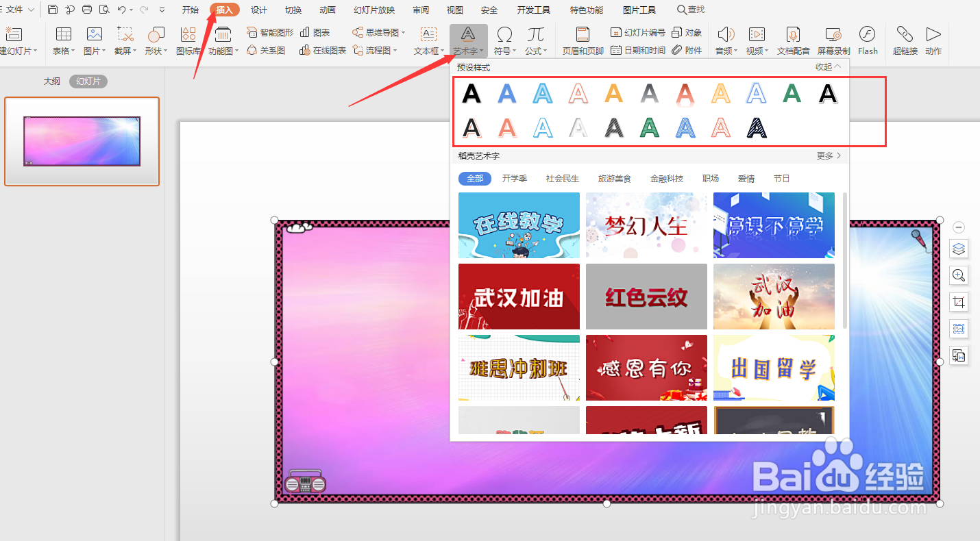
Task: Insert an equation with 公式
Action: pyautogui.click(x=535, y=41)
